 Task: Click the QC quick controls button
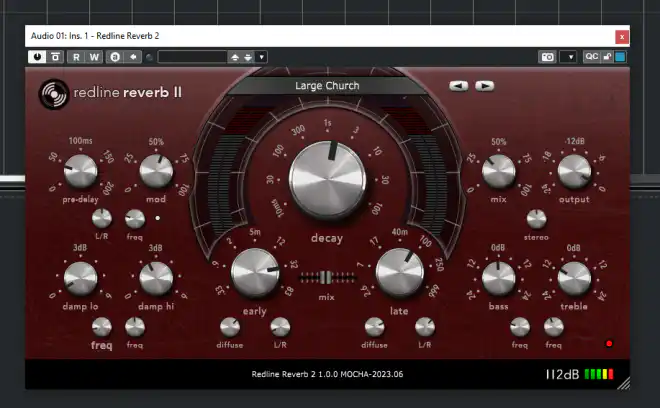pyautogui.click(x=591, y=56)
